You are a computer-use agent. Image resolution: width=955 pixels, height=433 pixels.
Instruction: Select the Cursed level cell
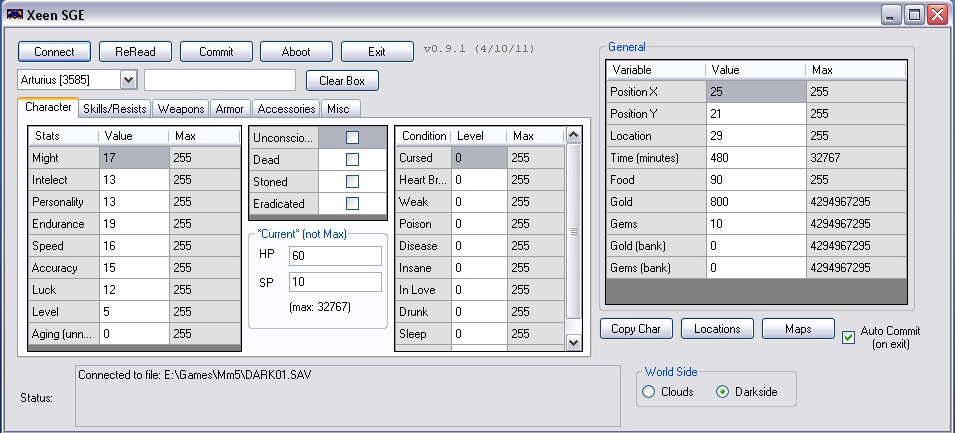(x=479, y=158)
